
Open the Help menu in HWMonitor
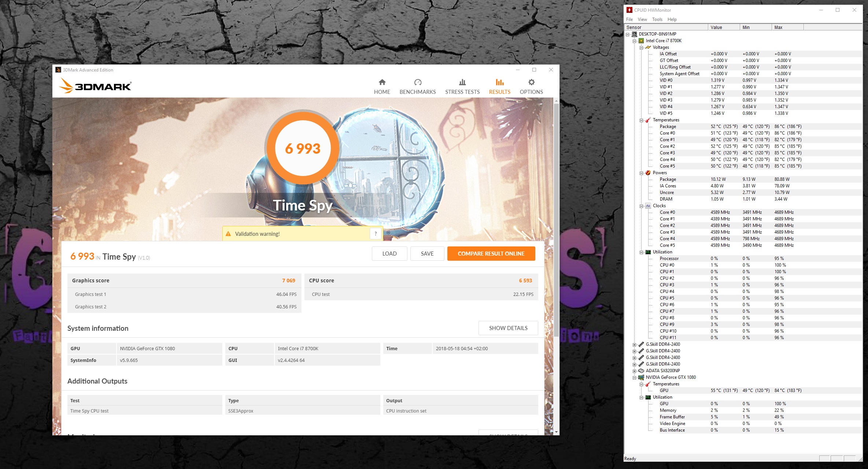point(672,19)
